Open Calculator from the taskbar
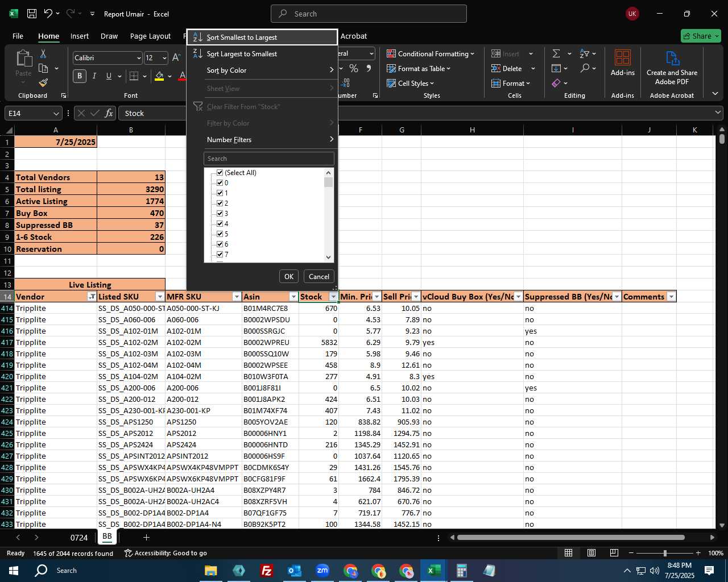This screenshot has width=728, height=582. point(461,570)
